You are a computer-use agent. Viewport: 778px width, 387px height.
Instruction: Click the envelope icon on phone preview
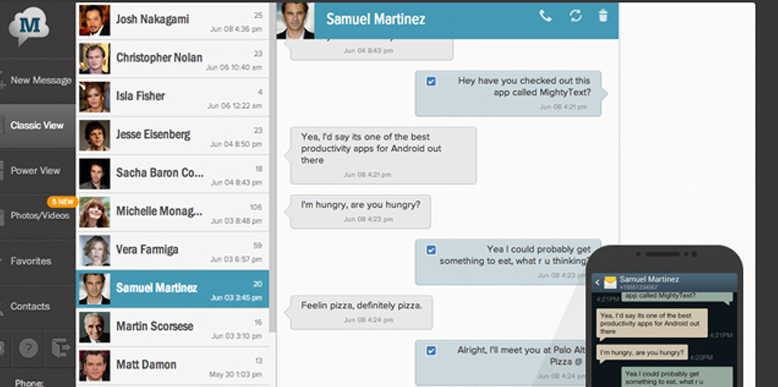click(x=610, y=283)
